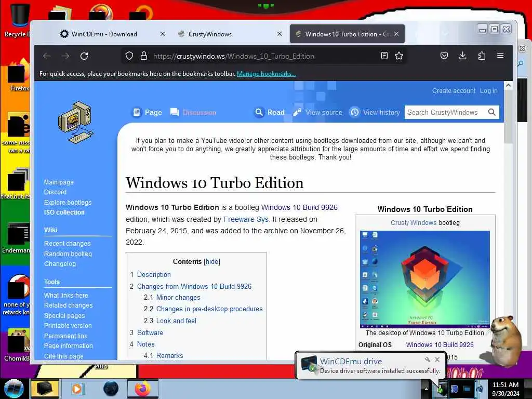Switch to the WinCDEmu - Download tab

coord(103,34)
